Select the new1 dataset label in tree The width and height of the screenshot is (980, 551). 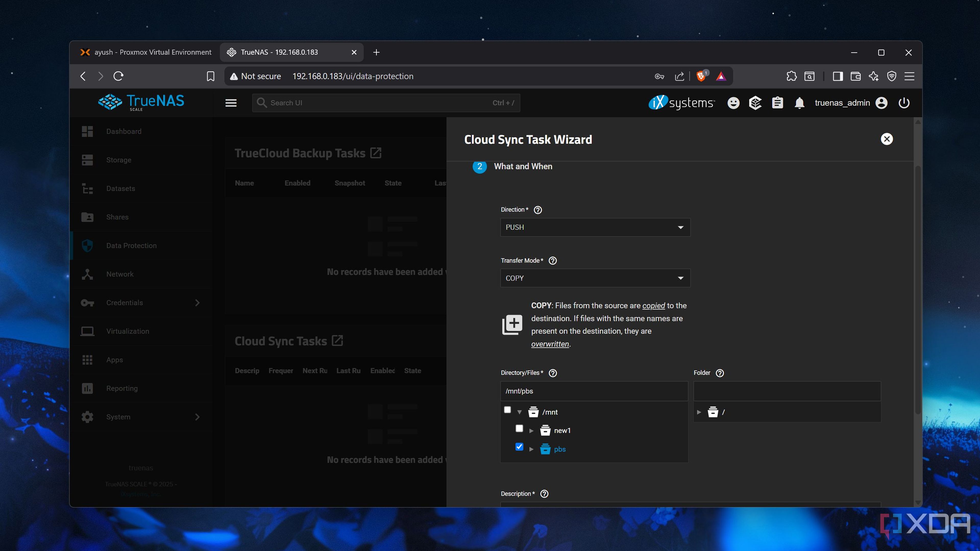562,430
